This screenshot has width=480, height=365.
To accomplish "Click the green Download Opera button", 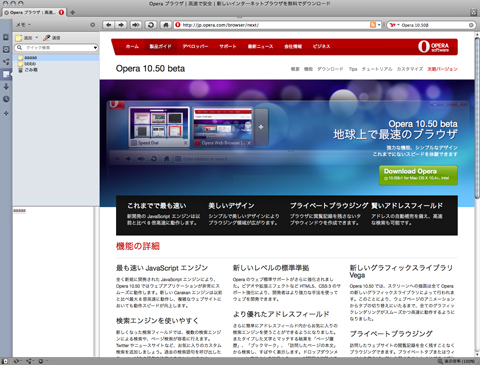I will [418, 175].
